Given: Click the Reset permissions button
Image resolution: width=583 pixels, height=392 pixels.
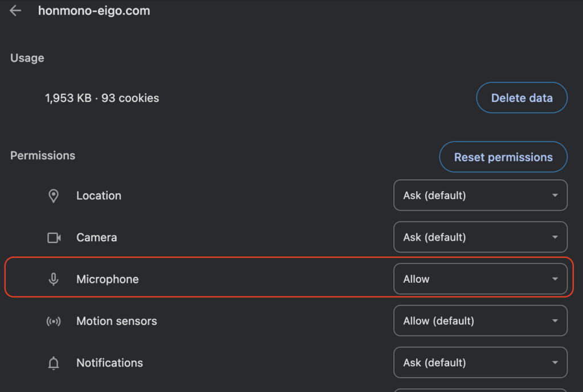Looking at the screenshot, I should coord(503,157).
